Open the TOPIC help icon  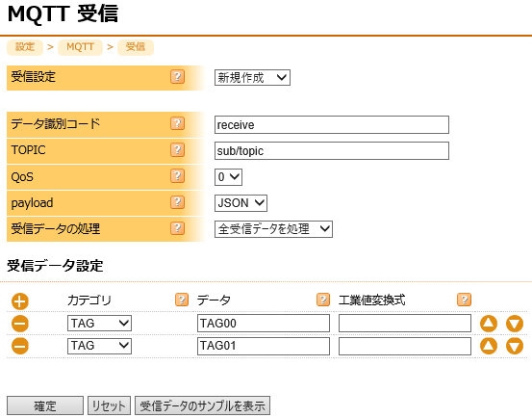coord(177,149)
